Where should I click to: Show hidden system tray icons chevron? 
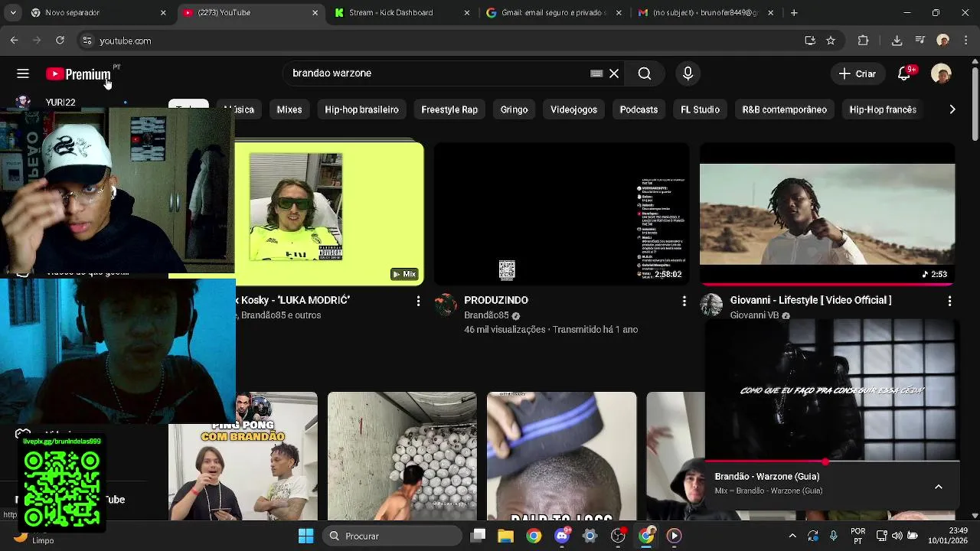click(x=792, y=536)
